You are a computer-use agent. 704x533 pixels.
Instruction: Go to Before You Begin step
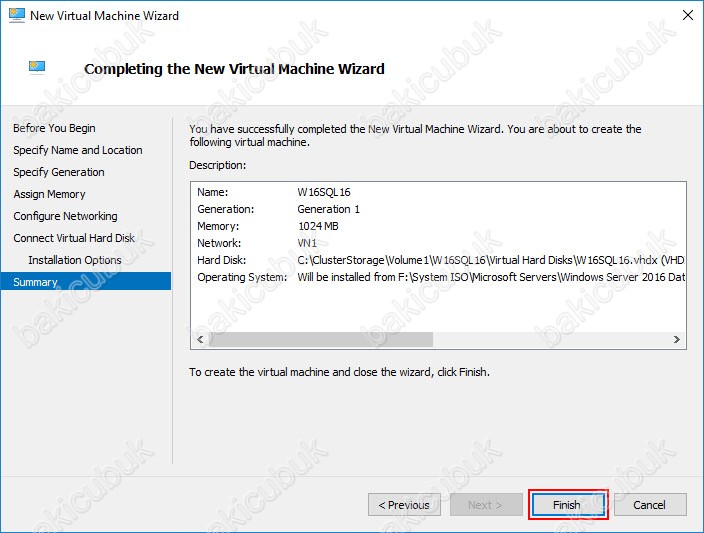point(54,128)
